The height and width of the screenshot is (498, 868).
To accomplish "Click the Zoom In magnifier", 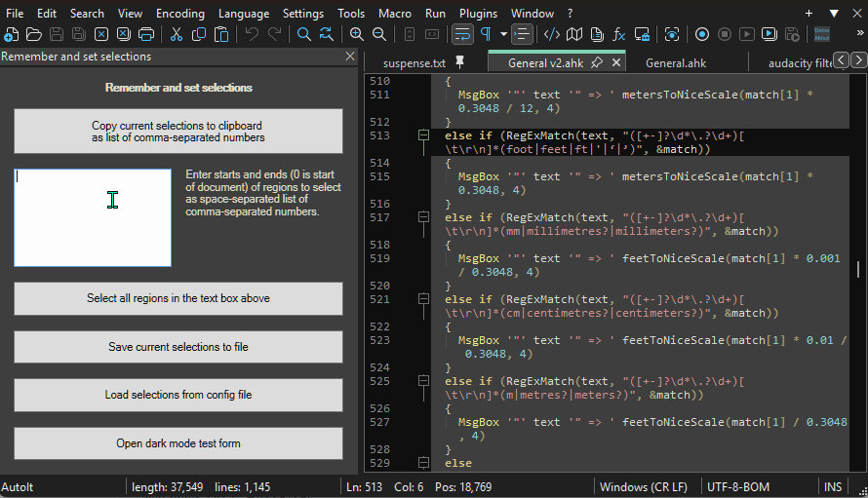I will pyautogui.click(x=357, y=34).
